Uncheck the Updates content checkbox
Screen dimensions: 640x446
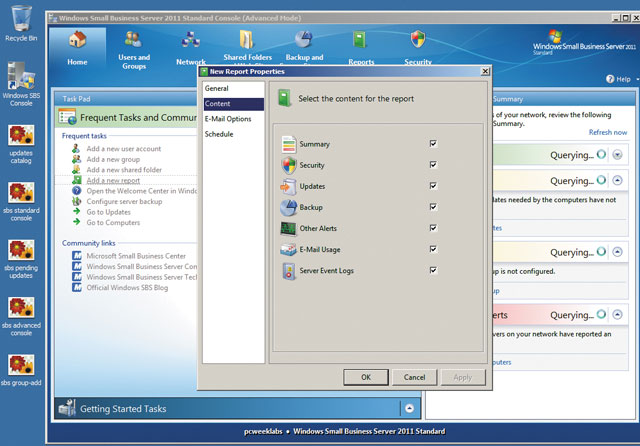(433, 186)
